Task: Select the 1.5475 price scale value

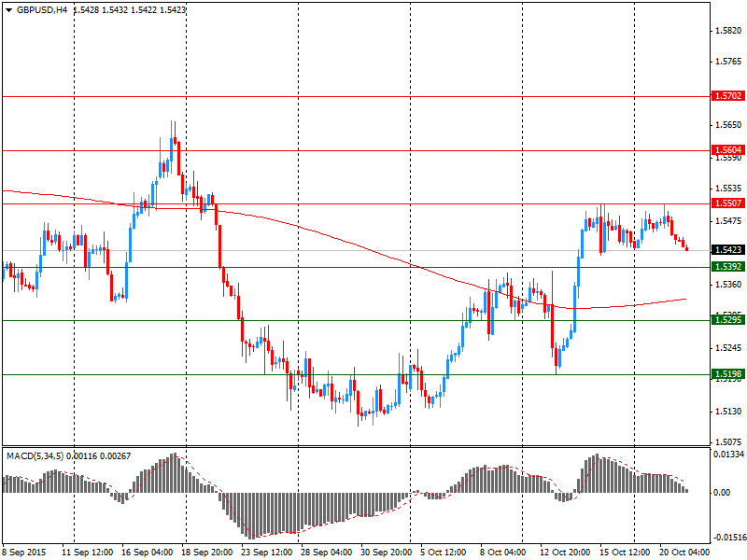Action: (729, 221)
